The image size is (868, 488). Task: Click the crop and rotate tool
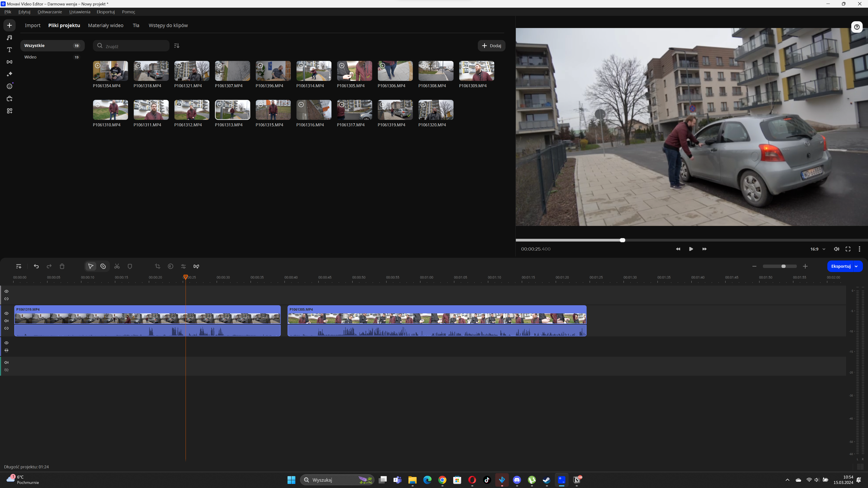(157, 266)
